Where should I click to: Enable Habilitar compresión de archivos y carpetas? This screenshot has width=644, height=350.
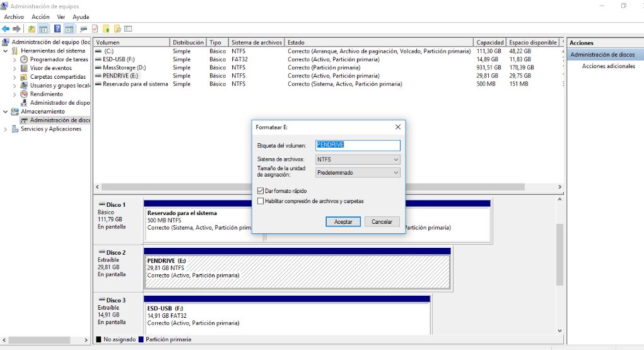261,201
